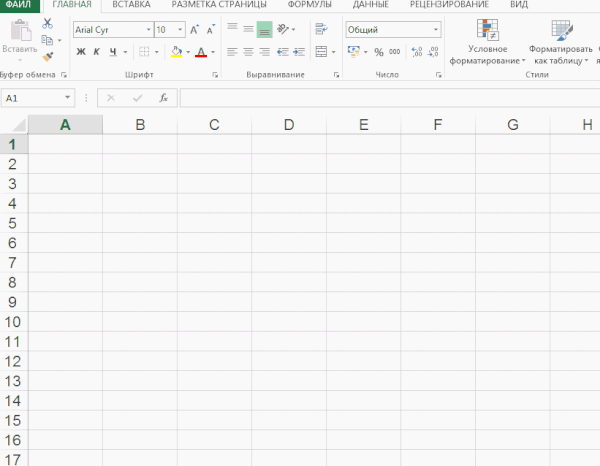
Task: Toggle Bold formatting (Ж)
Action: (x=81, y=52)
